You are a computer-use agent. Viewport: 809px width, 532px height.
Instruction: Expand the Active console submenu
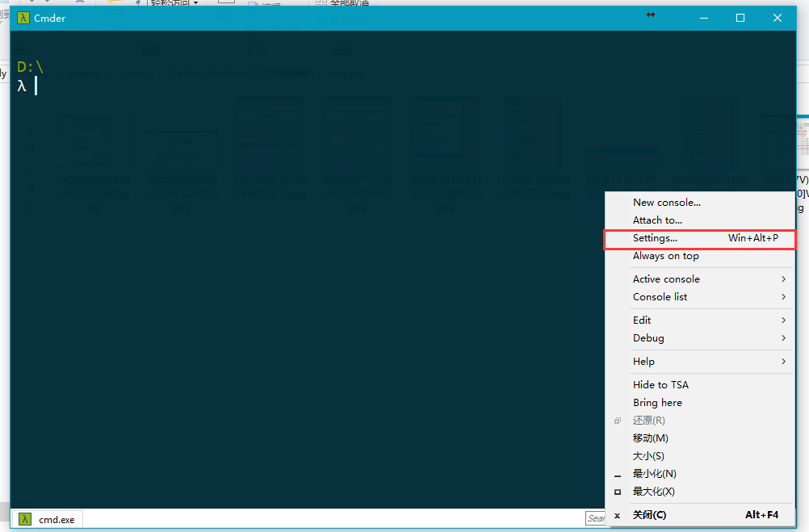(700, 279)
